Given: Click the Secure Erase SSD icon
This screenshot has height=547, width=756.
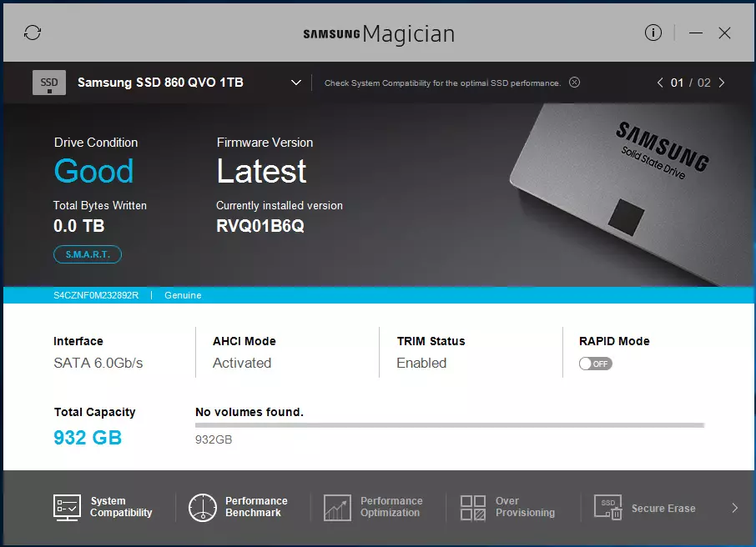Looking at the screenshot, I should (608, 508).
